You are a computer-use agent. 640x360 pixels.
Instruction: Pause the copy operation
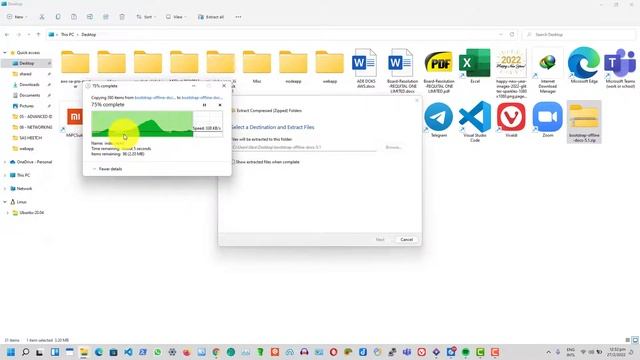[x=204, y=105]
